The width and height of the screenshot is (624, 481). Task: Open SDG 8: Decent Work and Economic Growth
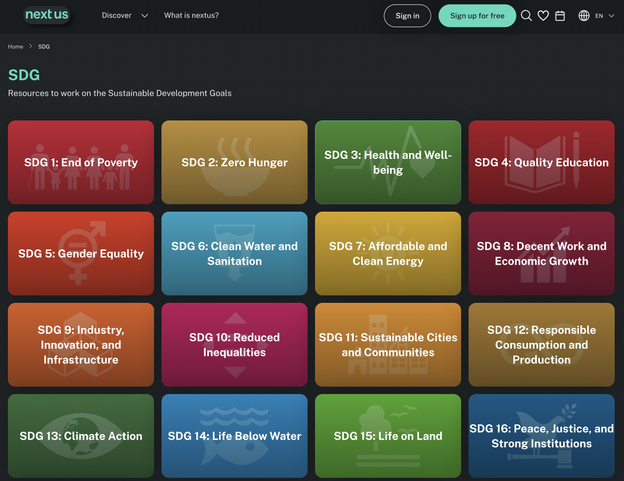[x=542, y=253]
